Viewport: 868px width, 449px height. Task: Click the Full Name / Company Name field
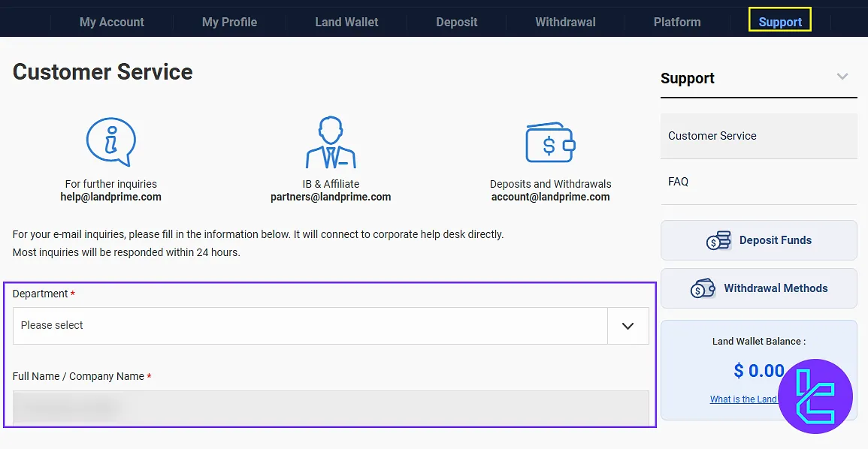[x=331, y=408]
